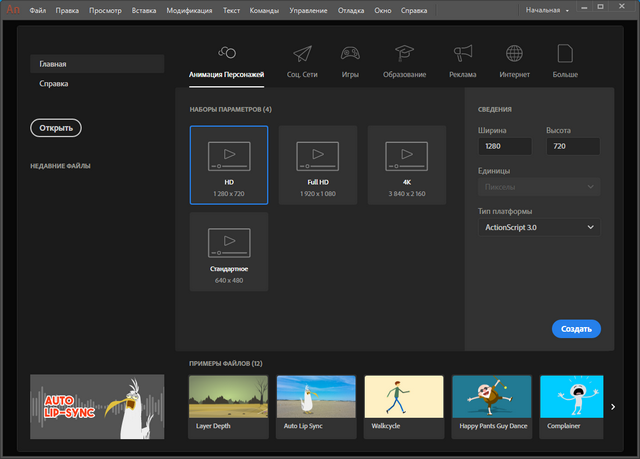
Task: Switch to the Internet globe category
Action: point(515,53)
